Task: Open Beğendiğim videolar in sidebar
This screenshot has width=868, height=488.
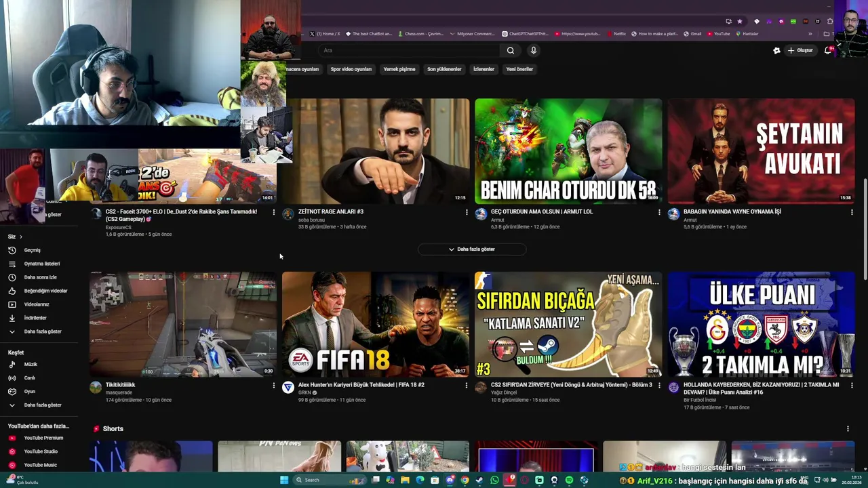Action: tap(39, 291)
